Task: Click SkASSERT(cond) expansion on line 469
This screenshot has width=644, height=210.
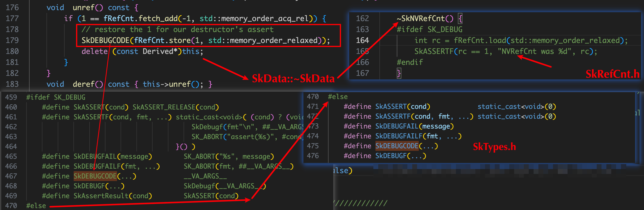Action: [211, 196]
